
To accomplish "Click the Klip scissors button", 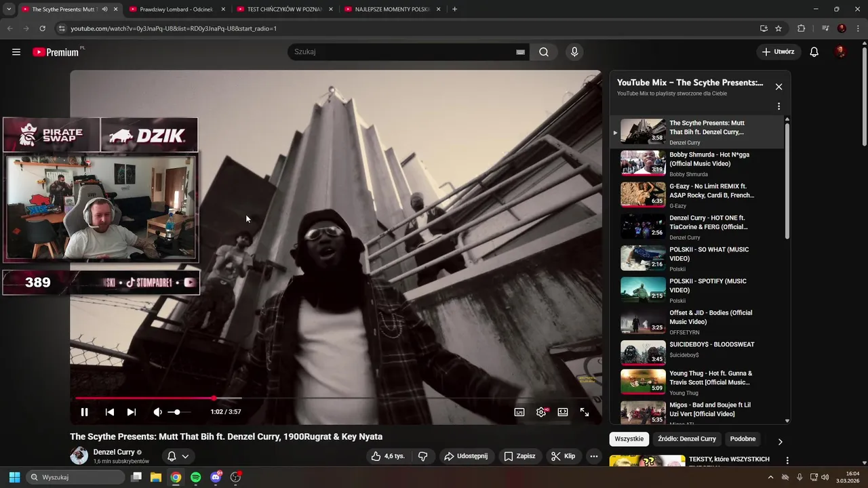I will tap(564, 456).
